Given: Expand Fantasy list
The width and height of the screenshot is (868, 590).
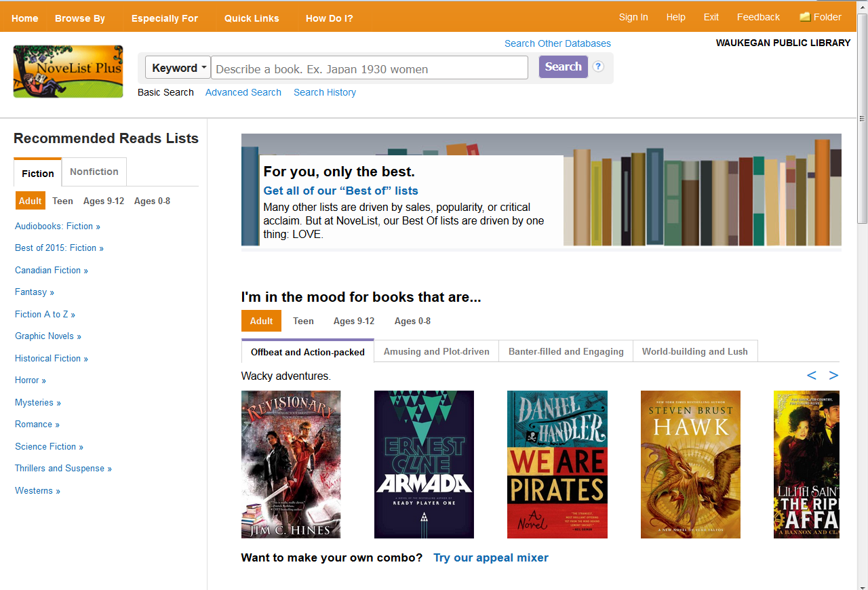Looking at the screenshot, I should (x=35, y=292).
